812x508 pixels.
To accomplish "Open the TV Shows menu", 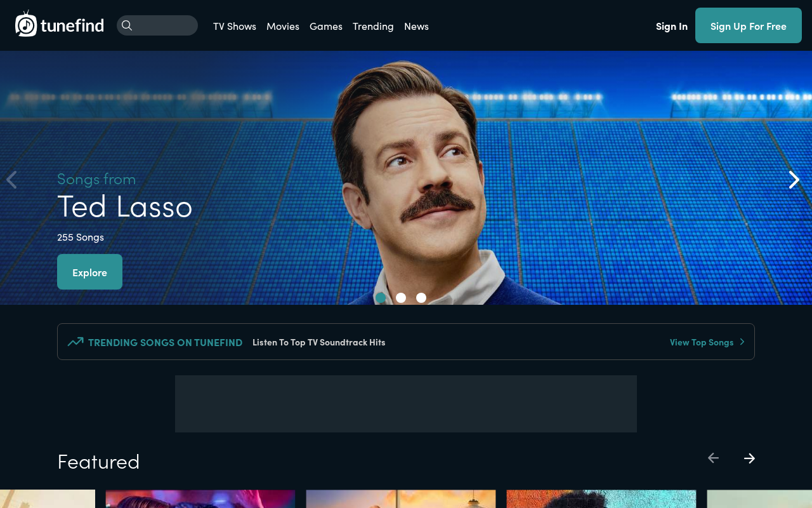I will (x=235, y=26).
